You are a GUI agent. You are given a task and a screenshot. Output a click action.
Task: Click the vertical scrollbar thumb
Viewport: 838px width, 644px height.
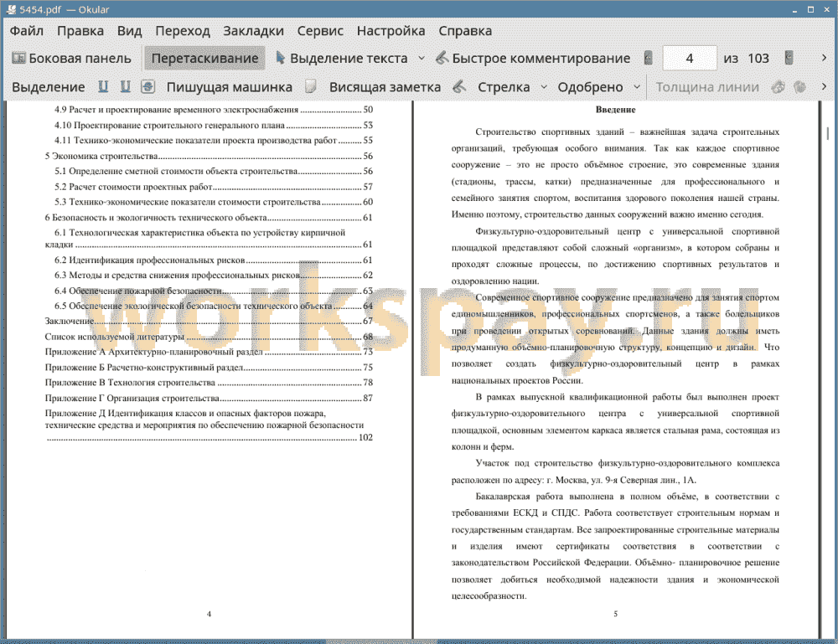(x=828, y=133)
